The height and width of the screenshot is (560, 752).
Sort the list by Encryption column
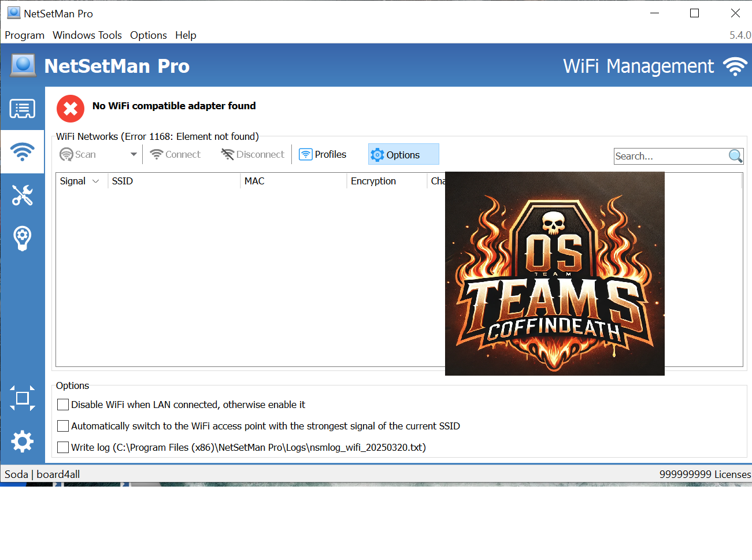point(387,181)
